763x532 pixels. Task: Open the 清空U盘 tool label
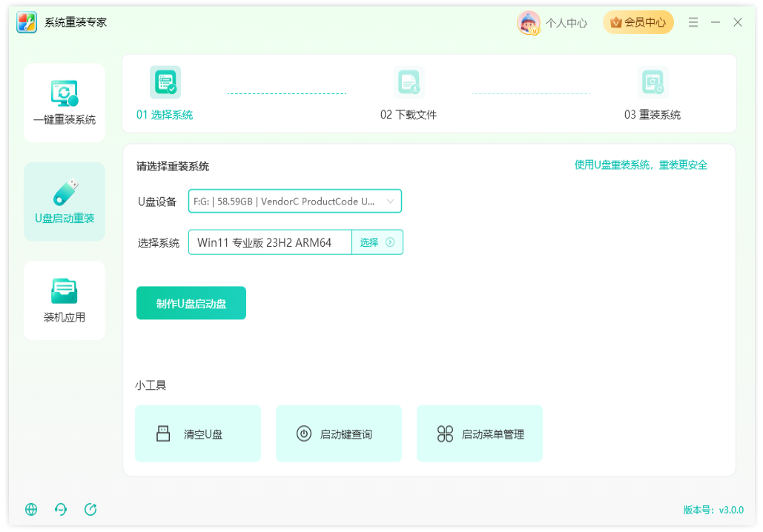pos(203,434)
